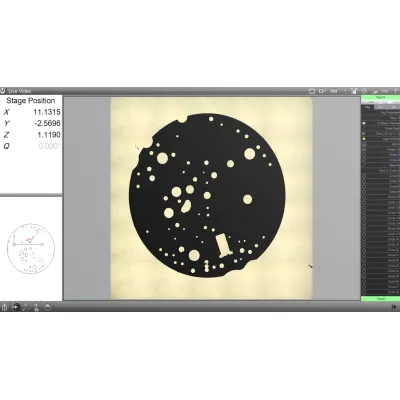
Task: Click the X stage position value
Action: (47, 112)
